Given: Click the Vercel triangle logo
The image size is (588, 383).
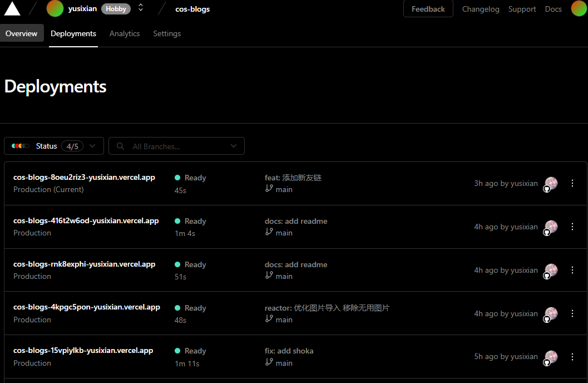Looking at the screenshot, I should [12, 9].
